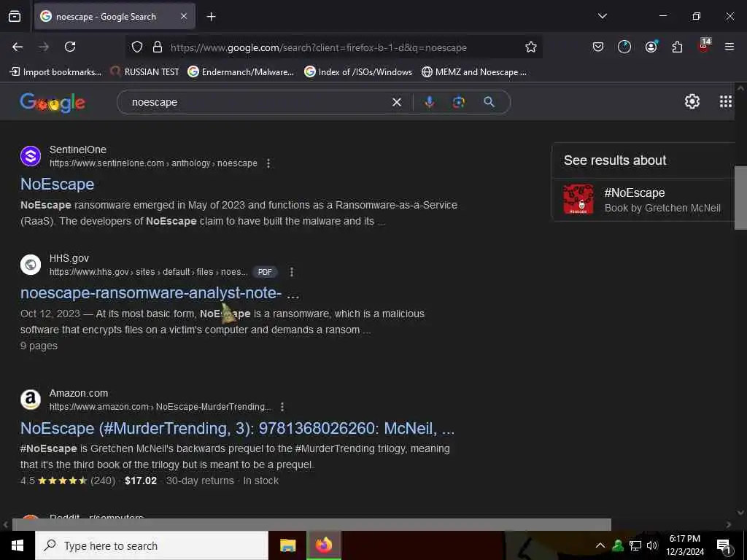Open a new tab with the plus button

[x=211, y=17]
